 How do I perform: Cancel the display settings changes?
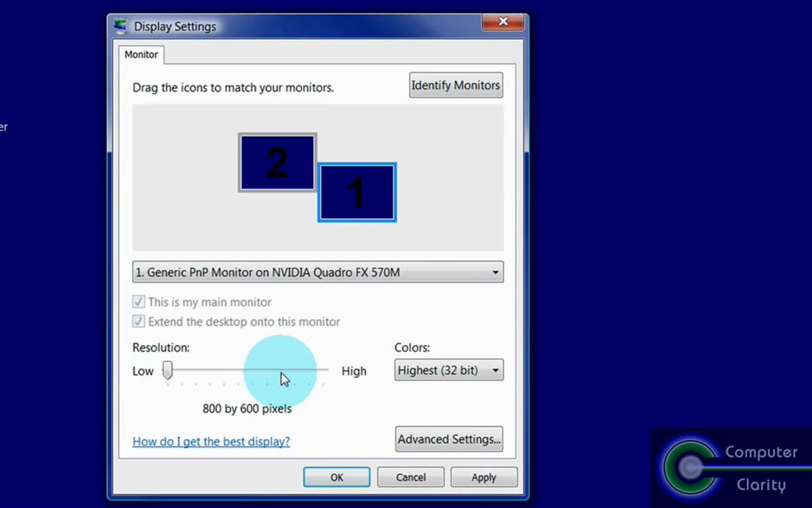[410, 477]
